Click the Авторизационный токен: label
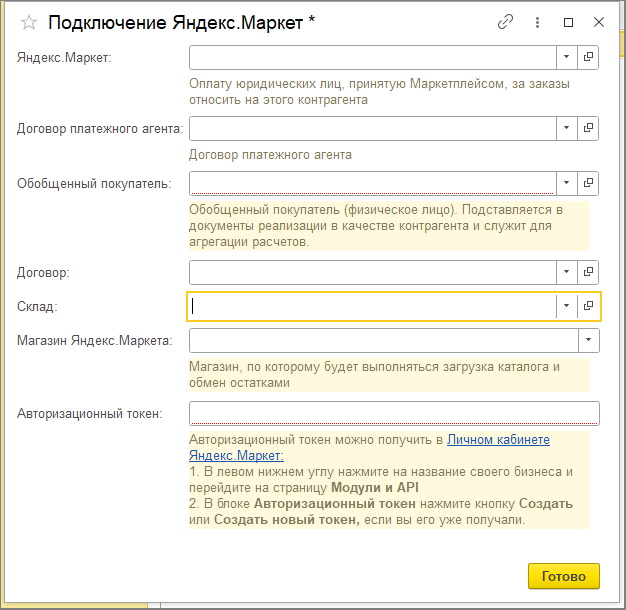Image resolution: width=626 pixels, height=610 pixels. point(90,414)
